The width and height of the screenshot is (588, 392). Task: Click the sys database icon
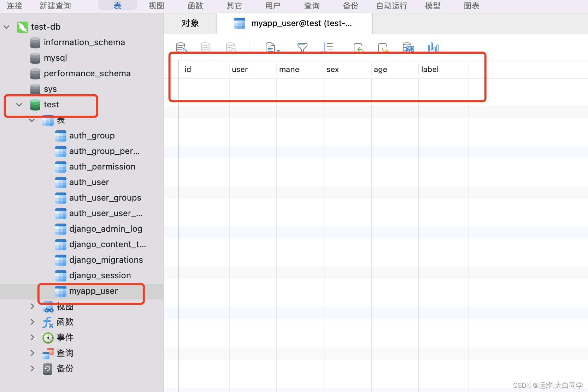point(35,89)
